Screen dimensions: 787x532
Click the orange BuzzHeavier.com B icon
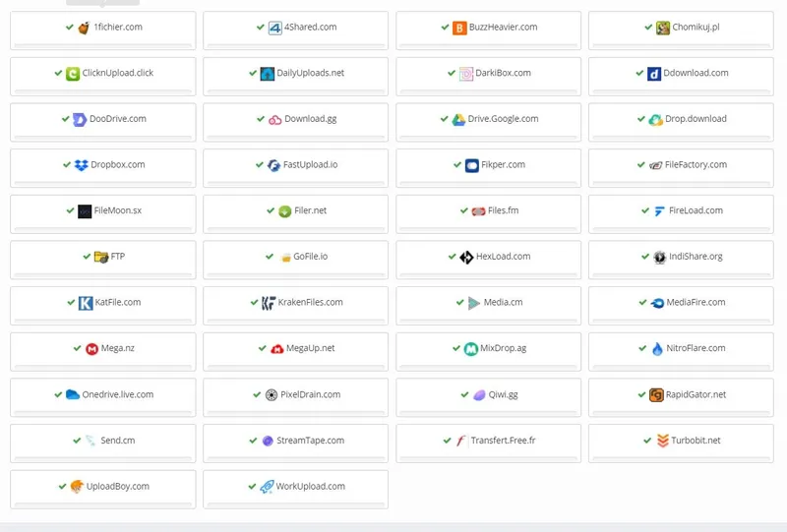(x=459, y=28)
